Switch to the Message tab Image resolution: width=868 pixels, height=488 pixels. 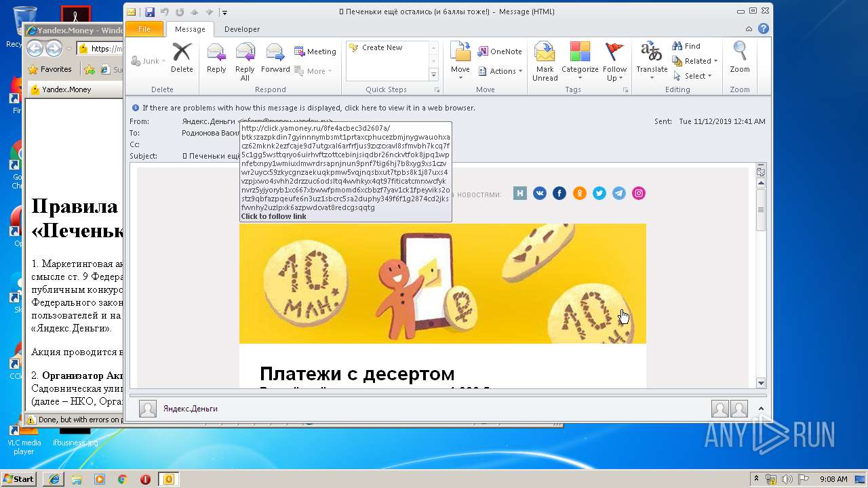[190, 29]
